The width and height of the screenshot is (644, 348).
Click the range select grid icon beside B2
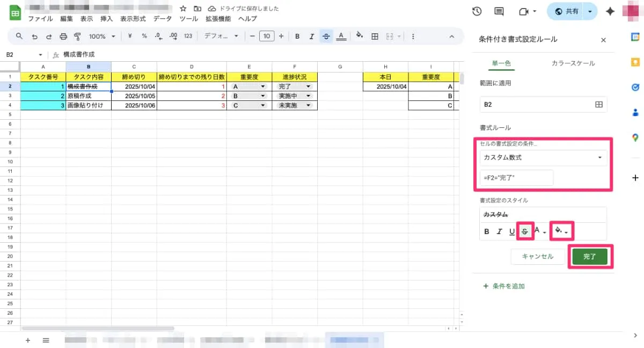(x=601, y=104)
